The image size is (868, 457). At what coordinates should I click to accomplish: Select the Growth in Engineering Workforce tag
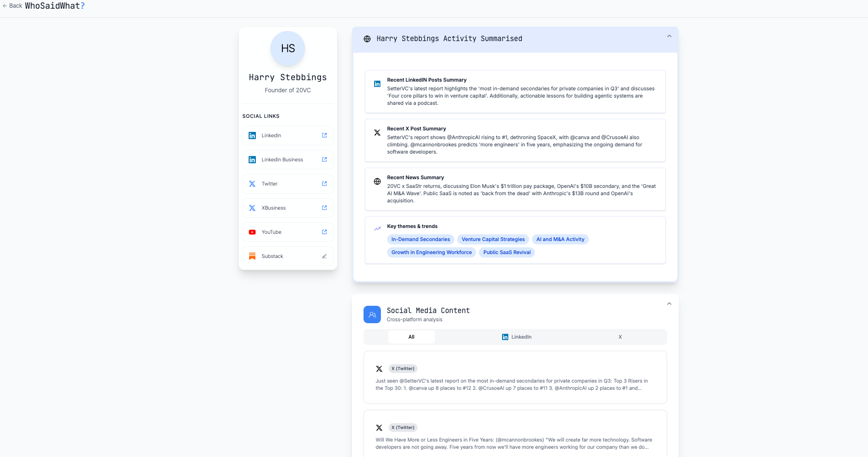(x=432, y=253)
